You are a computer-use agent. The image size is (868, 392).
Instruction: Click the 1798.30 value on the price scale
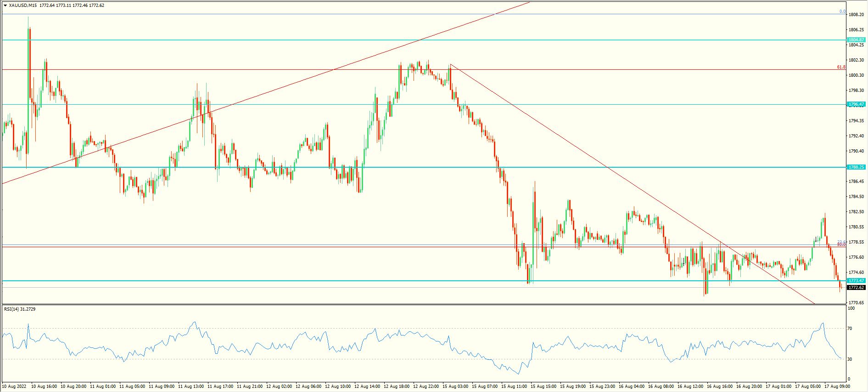click(x=857, y=91)
